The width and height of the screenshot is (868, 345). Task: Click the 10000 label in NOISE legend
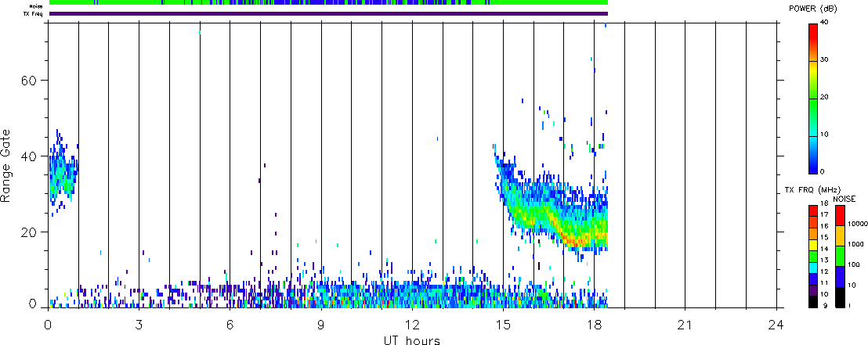(x=858, y=224)
